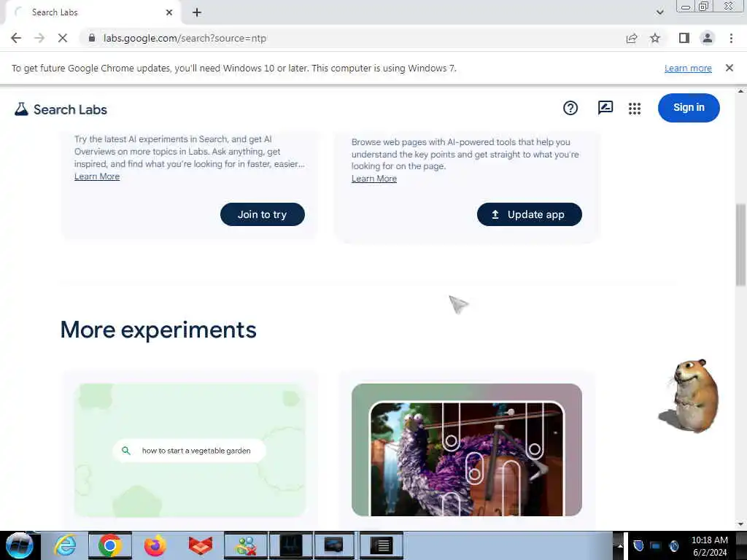
Task: Open the purple bird music experiment thumbnail
Action: [467, 450]
